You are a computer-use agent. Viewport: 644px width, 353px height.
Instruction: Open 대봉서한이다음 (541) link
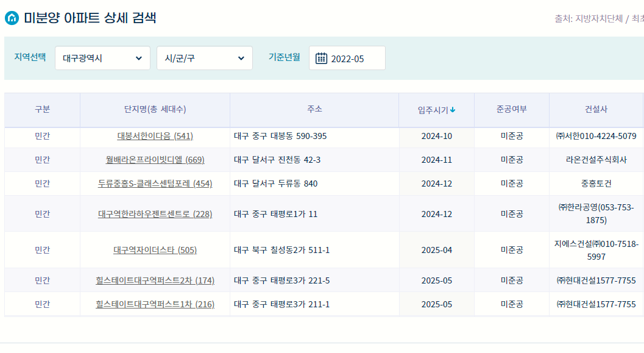point(155,136)
